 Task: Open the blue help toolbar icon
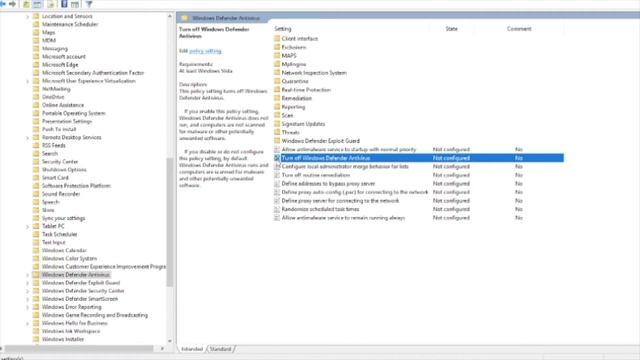pos(64,4)
